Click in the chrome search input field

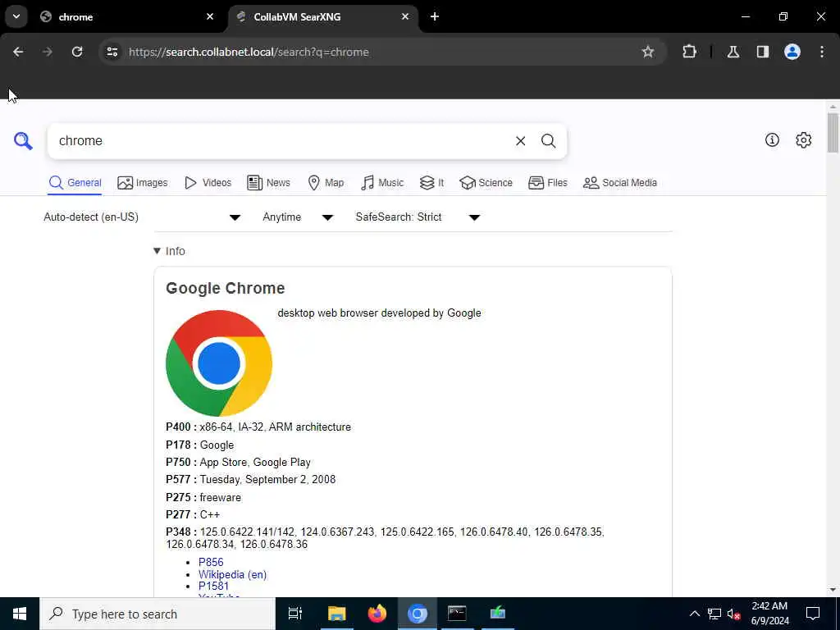coord(281,141)
